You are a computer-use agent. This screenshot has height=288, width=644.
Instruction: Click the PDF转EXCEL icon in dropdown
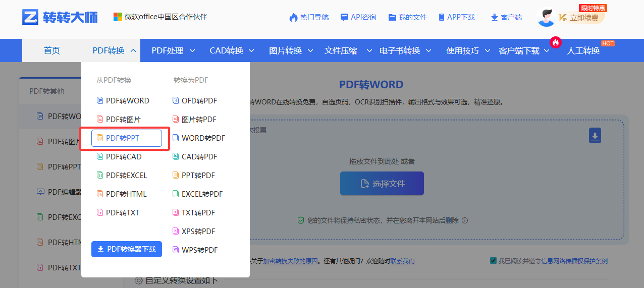[99, 176]
